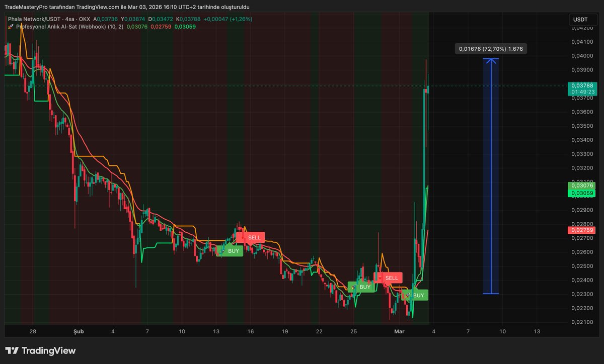This screenshot has height=364, width=604.
Task: Click the candle countdown 01:49:23
Action: [x=582, y=92]
